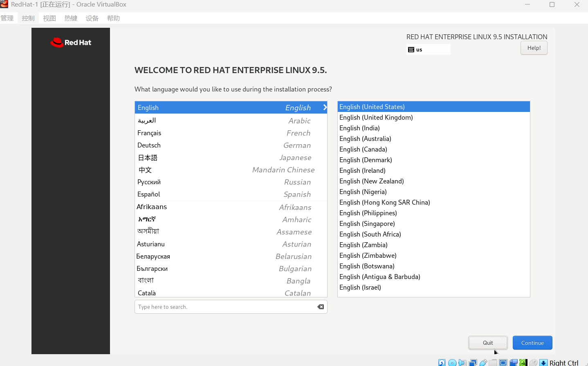Click the language search input field
Image resolution: width=588 pixels, height=366 pixels.
pyautogui.click(x=231, y=307)
